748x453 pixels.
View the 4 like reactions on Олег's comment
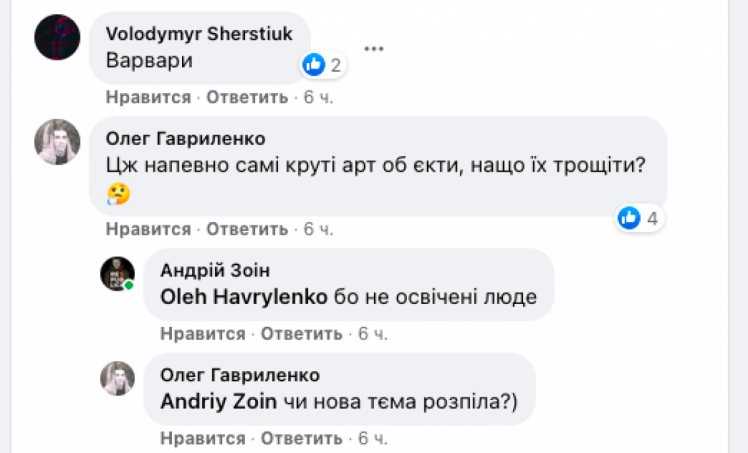638,217
